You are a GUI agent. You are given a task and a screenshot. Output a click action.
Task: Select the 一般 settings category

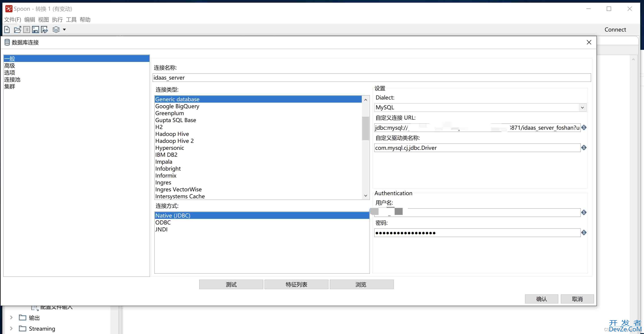pos(76,59)
